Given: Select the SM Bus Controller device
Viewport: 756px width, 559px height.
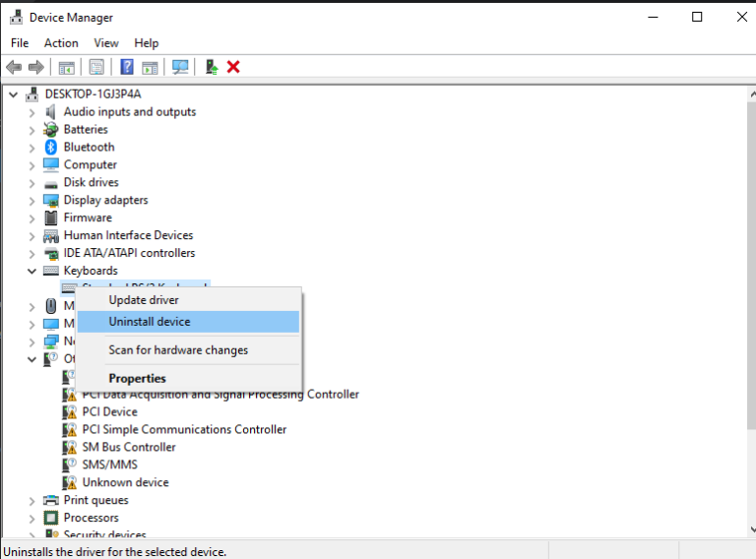Looking at the screenshot, I should click(x=129, y=447).
